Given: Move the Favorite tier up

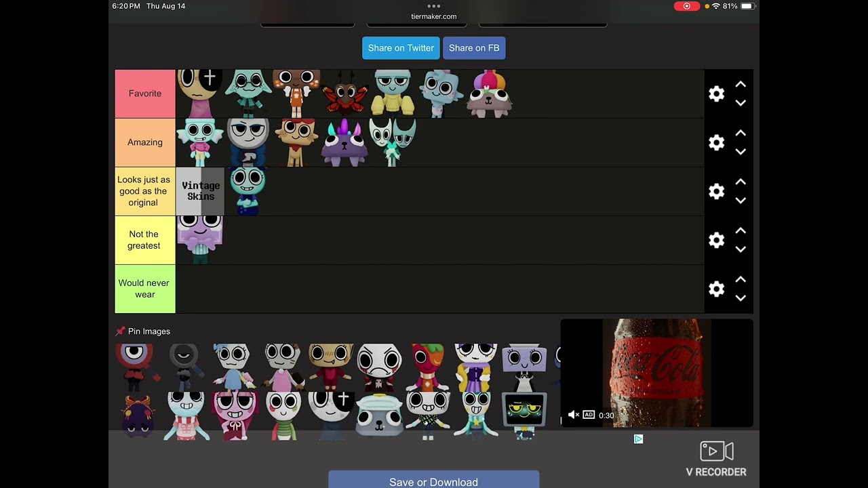Looking at the screenshot, I should pyautogui.click(x=741, y=84).
